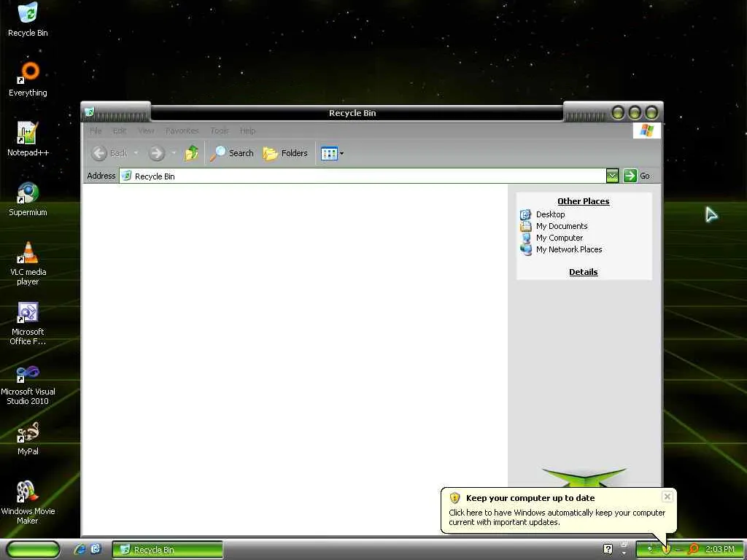
Task: Launch Internet Explorer from Quick Launch
Action: coord(80,549)
